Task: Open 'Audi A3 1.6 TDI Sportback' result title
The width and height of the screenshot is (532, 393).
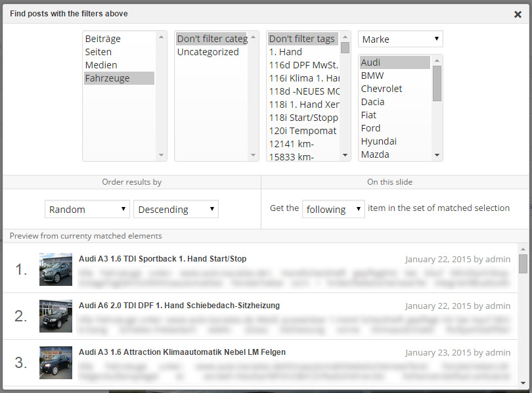Action: 162,259
